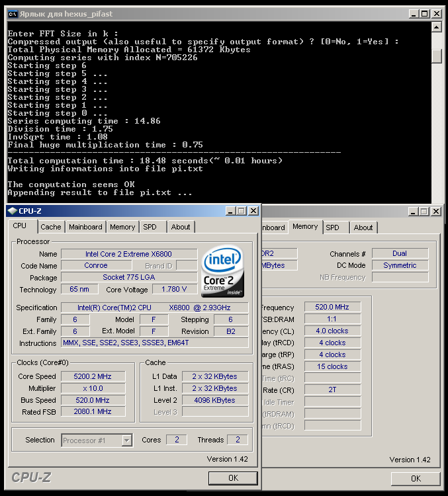Image resolution: width=448 pixels, height=496 pixels.
Task: Click the Stepping value field
Action: point(231,319)
